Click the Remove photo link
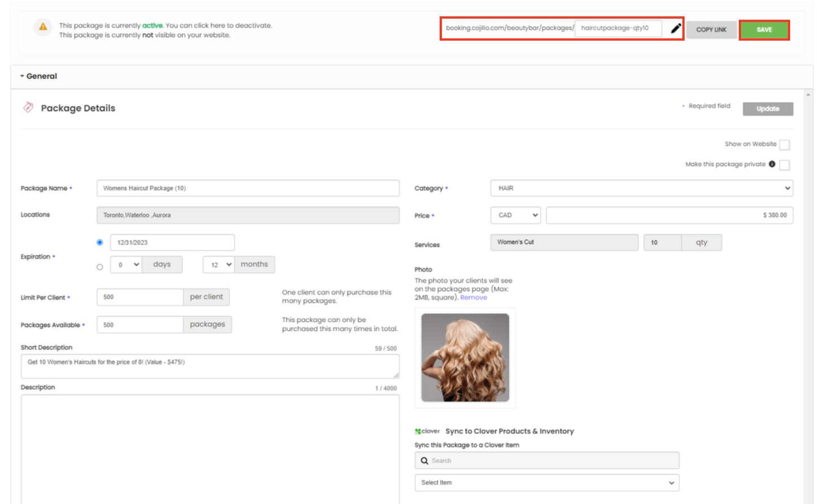Viewport: 824px width, 504px height. pos(474,297)
